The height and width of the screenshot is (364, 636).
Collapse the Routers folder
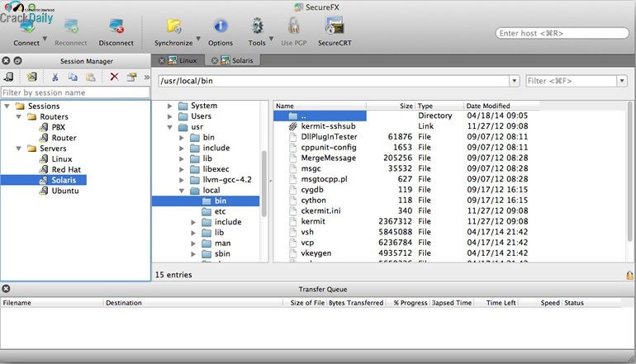19,116
